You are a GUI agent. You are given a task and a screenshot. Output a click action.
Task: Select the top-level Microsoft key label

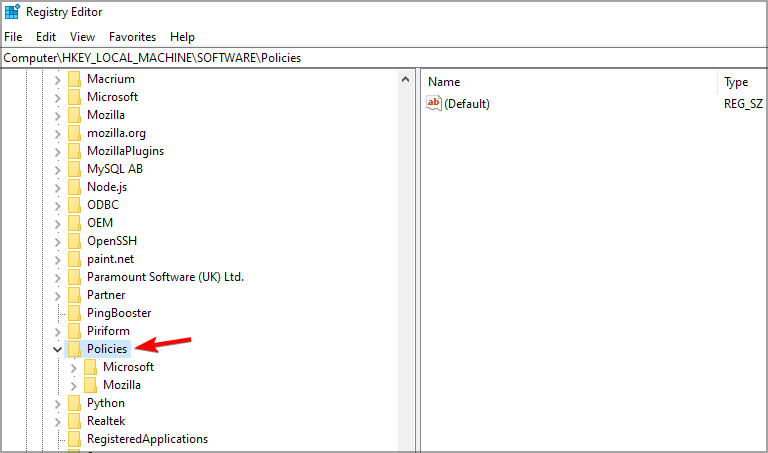pos(113,97)
